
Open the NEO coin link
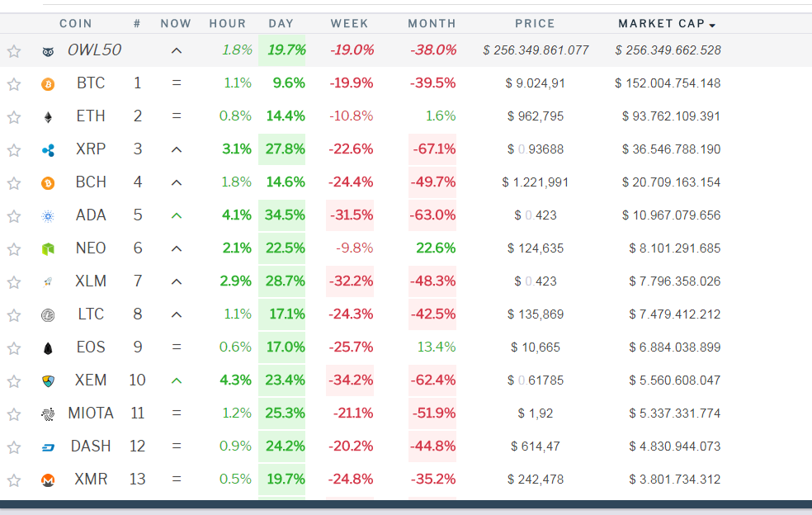coord(91,248)
